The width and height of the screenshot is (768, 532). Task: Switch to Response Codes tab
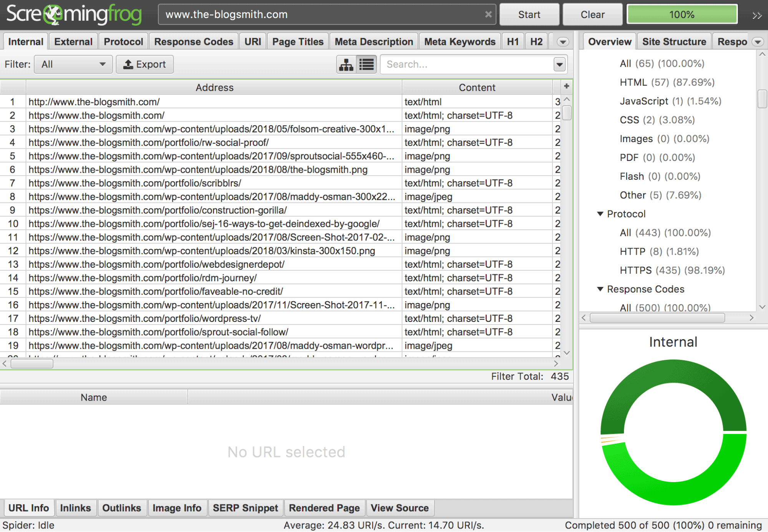(194, 42)
